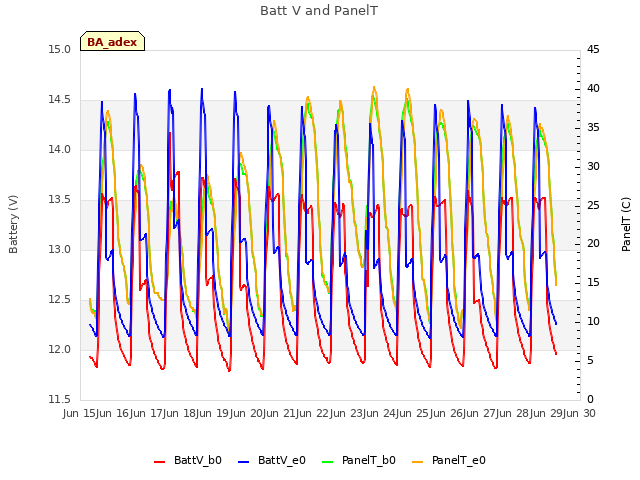Click the 13.5 left axis tick label
640x480 pixels.
59,200
